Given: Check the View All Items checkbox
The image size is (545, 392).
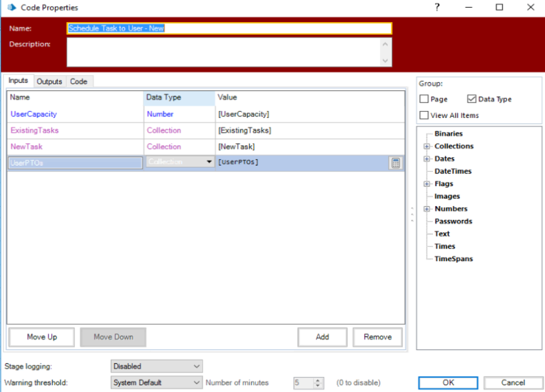Looking at the screenshot, I should coord(424,115).
